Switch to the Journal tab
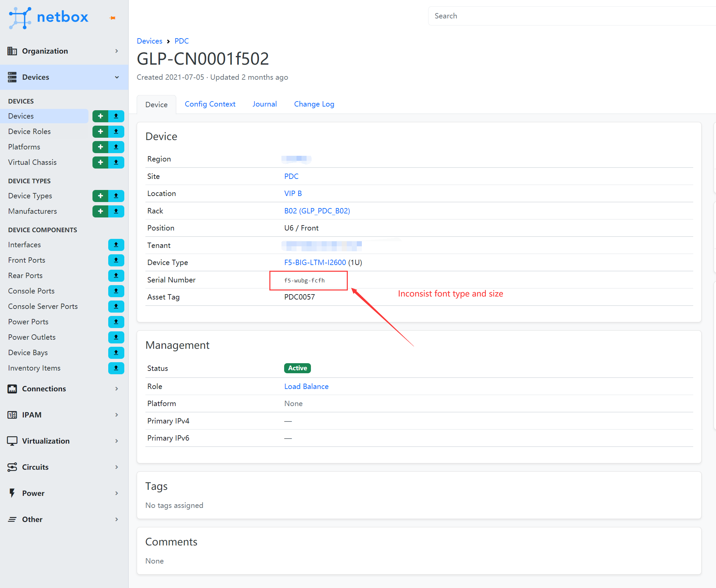 tap(264, 104)
